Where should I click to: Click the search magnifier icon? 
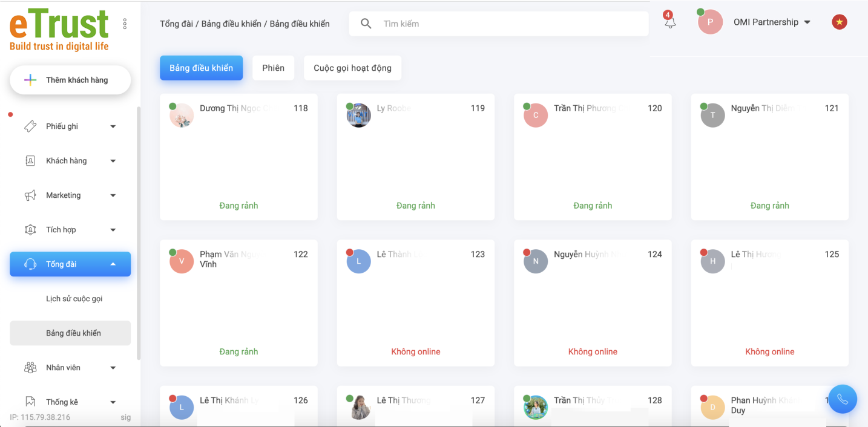pos(366,24)
